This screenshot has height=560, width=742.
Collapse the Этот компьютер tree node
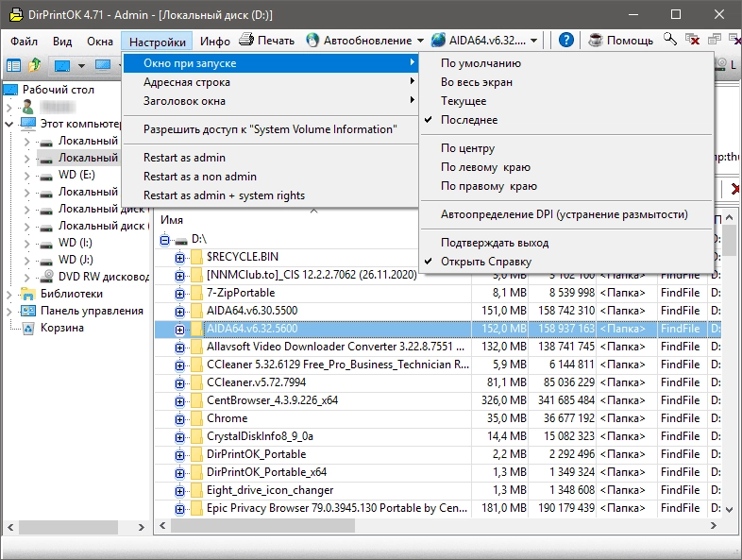pos(9,124)
